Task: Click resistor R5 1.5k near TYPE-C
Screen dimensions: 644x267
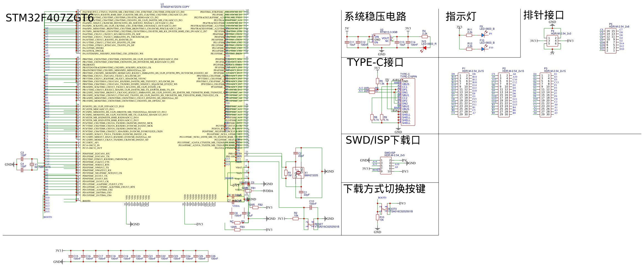Action: coord(378,81)
